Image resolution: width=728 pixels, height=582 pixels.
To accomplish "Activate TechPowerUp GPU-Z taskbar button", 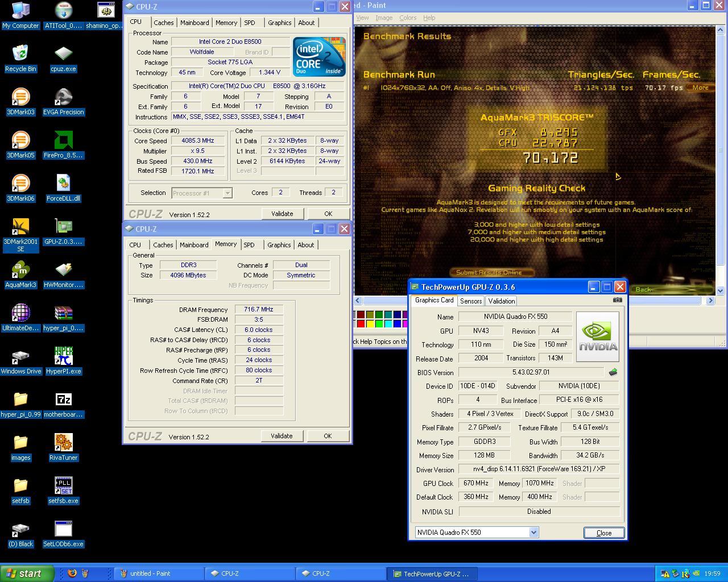I will click(x=432, y=573).
